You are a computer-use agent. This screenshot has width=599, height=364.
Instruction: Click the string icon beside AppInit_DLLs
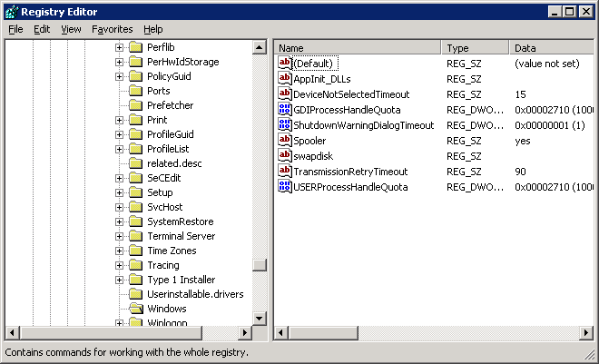[x=284, y=79]
